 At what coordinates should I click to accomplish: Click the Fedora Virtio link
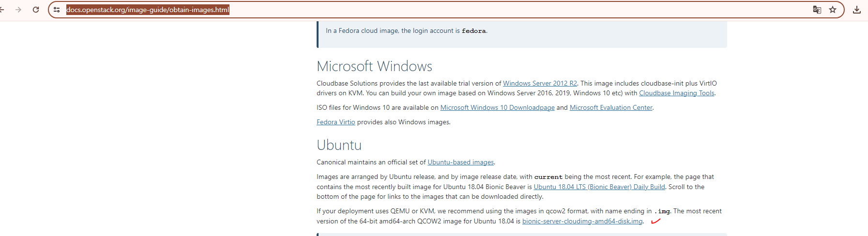pyautogui.click(x=335, y=122)
